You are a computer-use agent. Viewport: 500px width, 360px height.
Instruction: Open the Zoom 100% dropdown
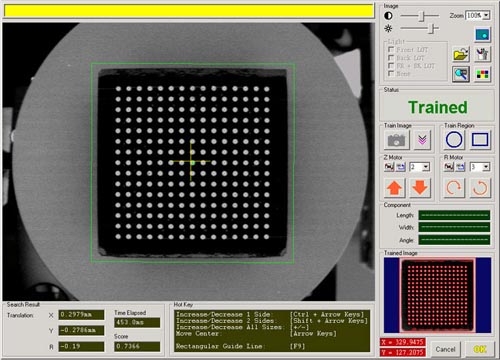pos(486,15)
